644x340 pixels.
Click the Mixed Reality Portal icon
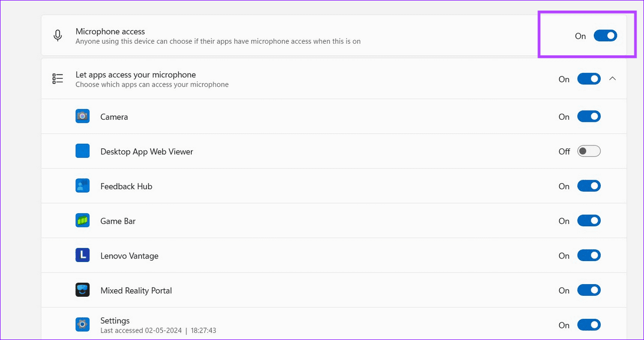[x=82, y=290]
